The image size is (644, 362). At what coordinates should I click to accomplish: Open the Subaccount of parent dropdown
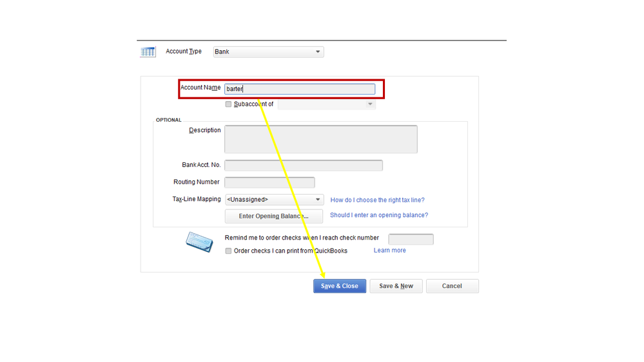[327, 104]
